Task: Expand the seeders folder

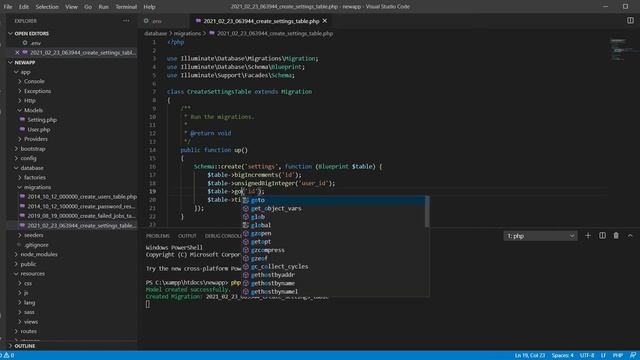Action: point(33,235)
